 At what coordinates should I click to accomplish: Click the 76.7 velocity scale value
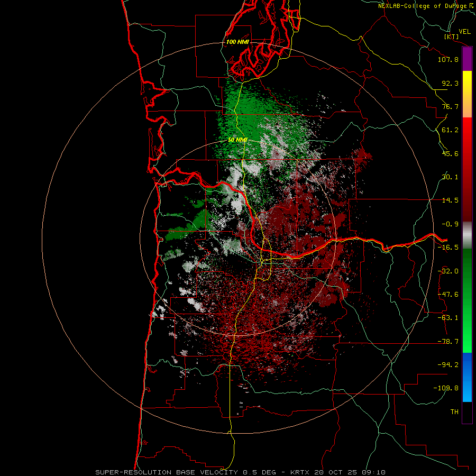point(450,106)
